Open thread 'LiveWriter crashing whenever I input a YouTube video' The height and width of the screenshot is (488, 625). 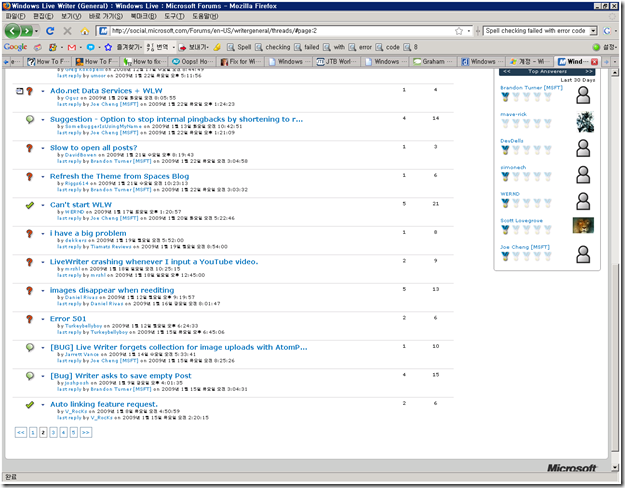[x=154, y=262]
